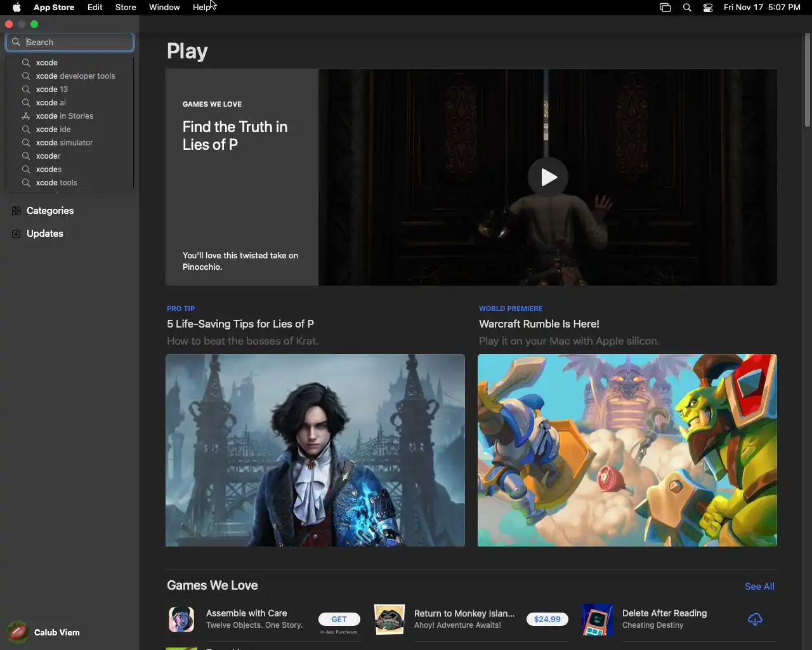This screenshot has height=650, width=812.
Task: Click magnifier icon beside 'xcode simulator'
Action: click(26, 143)
